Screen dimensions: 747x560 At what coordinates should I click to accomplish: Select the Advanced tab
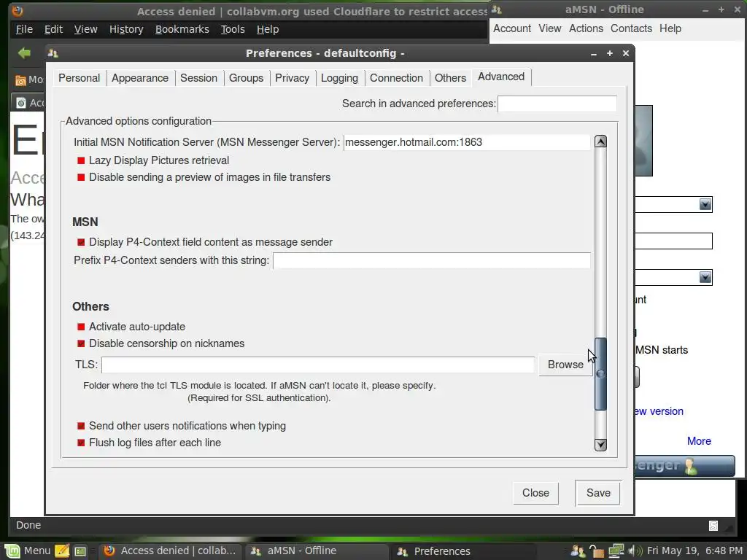(x=501, y=77)
